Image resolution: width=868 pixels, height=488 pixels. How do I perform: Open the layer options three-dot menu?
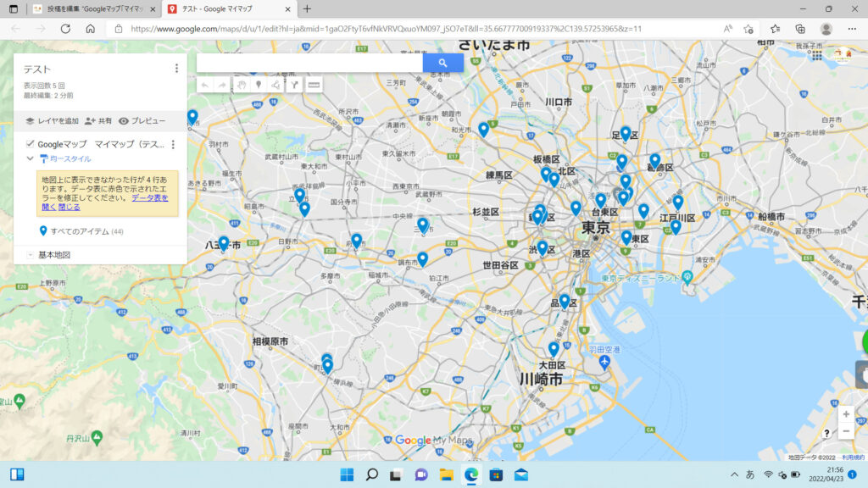pyautogui.click(x=173, y=145)
